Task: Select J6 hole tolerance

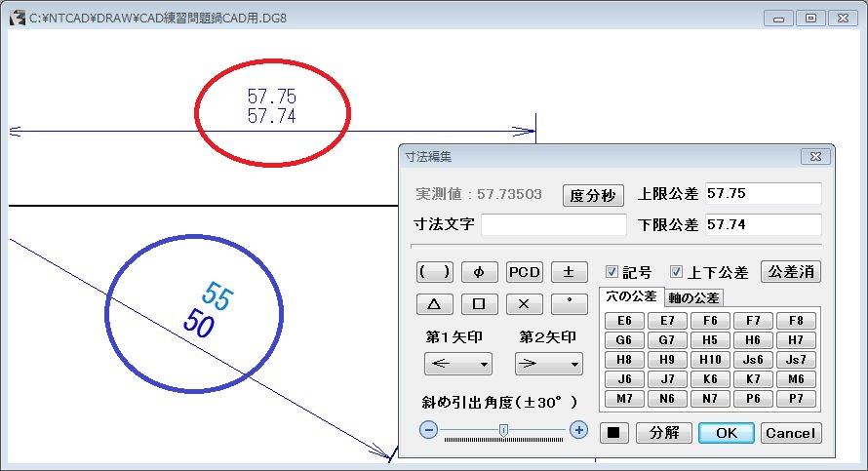Action: (624, 379)
